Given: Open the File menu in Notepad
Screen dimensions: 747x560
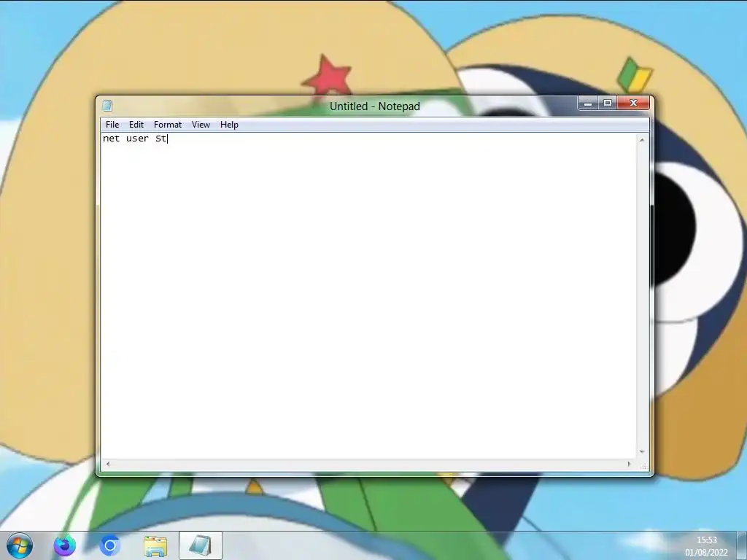Looking at the screenshot, I should (112, 125).
